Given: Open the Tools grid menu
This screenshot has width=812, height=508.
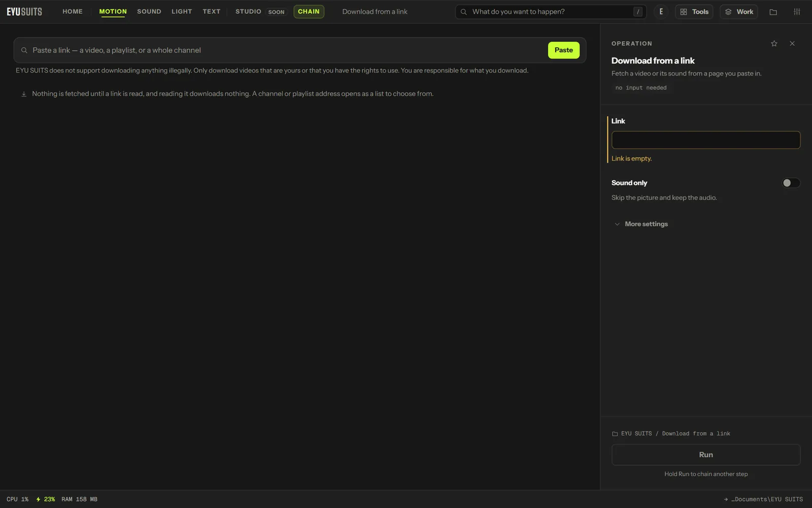Looking at the screenshot, I should [694, 12].
